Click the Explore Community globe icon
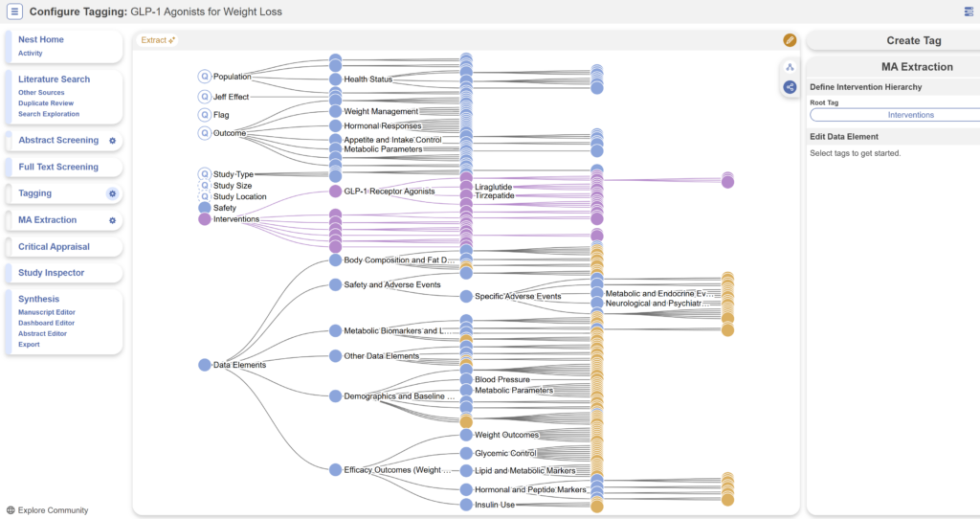The height and width of the screenshot is (519, 980). [11, 510]
